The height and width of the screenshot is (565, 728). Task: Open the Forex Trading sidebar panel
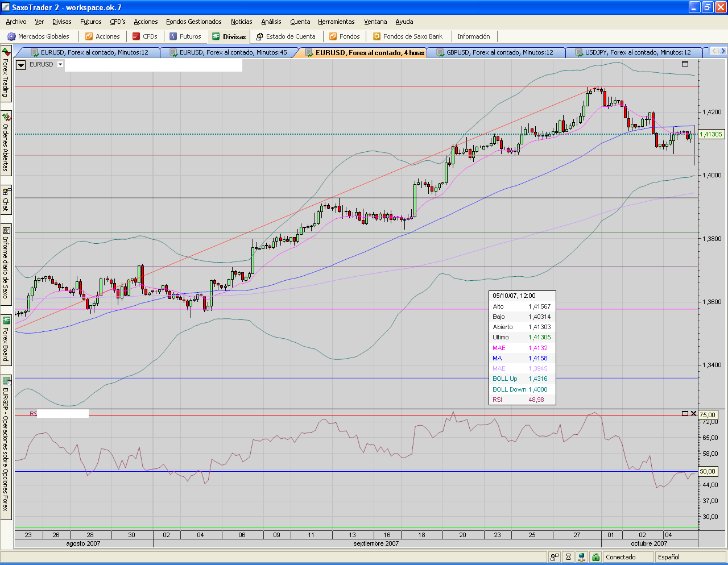pos(6,74)
